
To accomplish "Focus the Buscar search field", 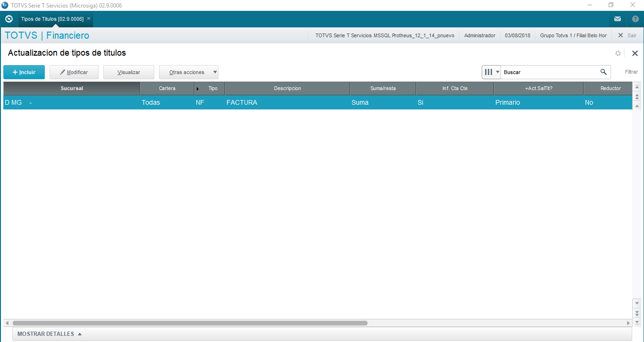I will (550, 72).
